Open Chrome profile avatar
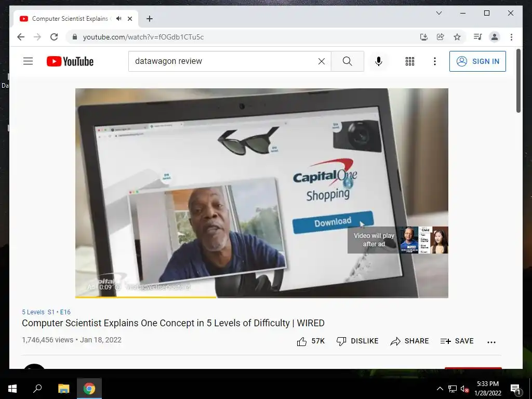Viewport: 532px width, 399px height. [x=495, y=37]
